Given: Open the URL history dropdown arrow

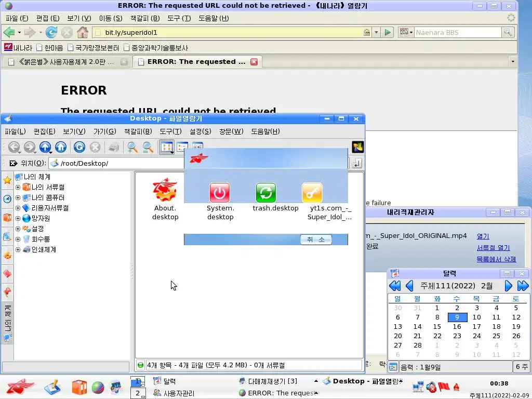Looking at the screenshot, I should click(376, 33).
